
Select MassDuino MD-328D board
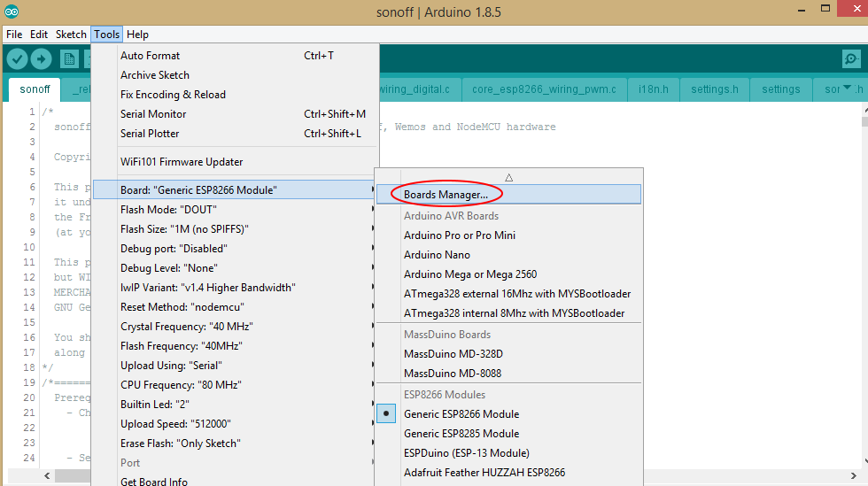tap(508, 354)
